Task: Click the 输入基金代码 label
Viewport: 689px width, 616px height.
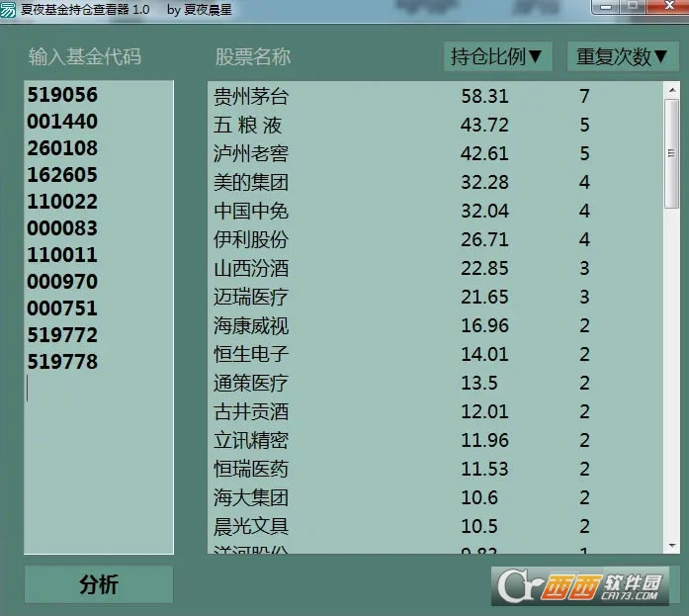Action: [85, 56]
